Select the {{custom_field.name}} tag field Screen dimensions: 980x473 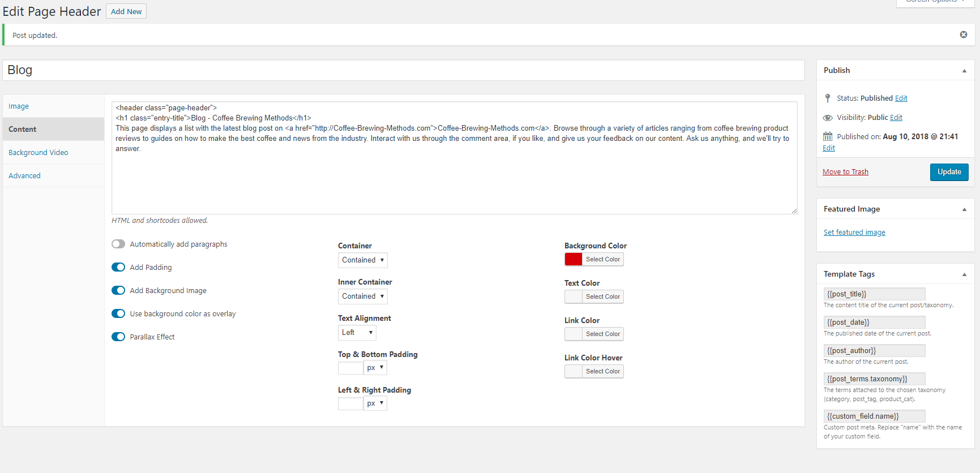tap(874, 416)
